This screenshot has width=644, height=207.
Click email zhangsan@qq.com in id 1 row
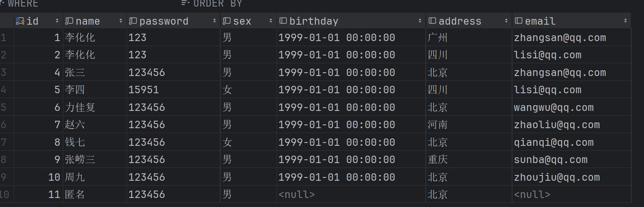(x=571, y=37)
